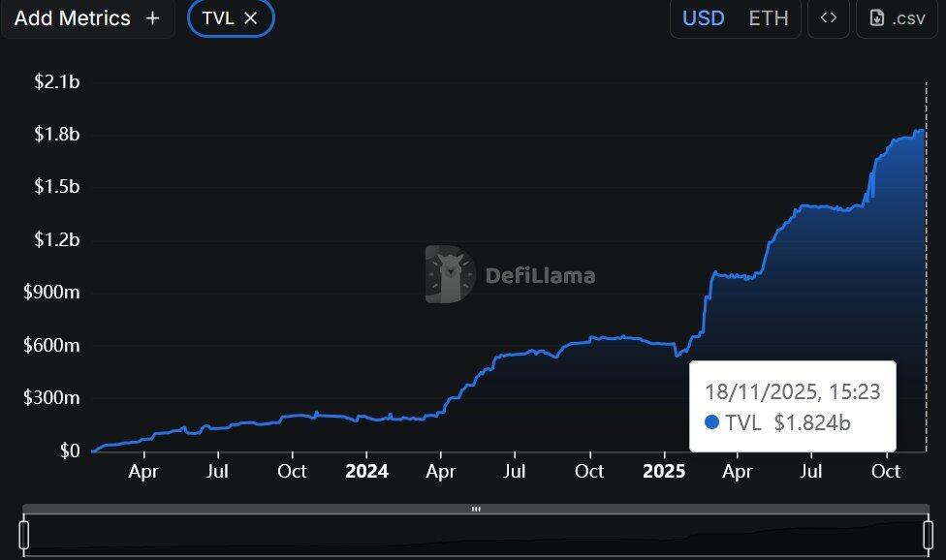Click the left handle of range slider
The height and width of the screenshot is (560, 946).
24,534
